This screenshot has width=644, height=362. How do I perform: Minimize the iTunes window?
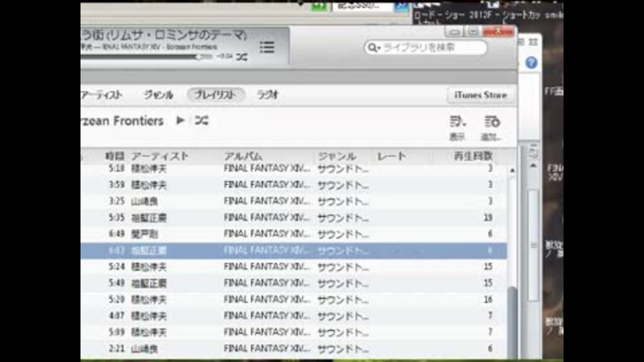click(455, 32)
